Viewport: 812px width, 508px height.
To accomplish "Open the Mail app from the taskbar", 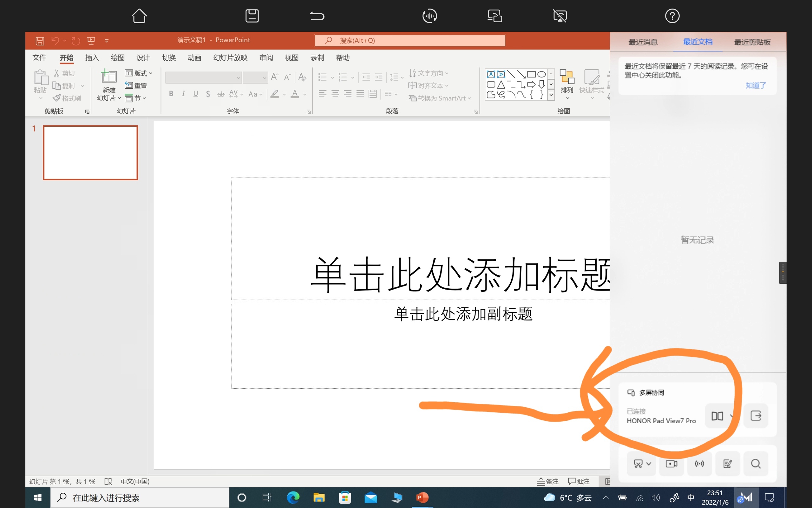I will pyautogui.click(x=371, y=498).
